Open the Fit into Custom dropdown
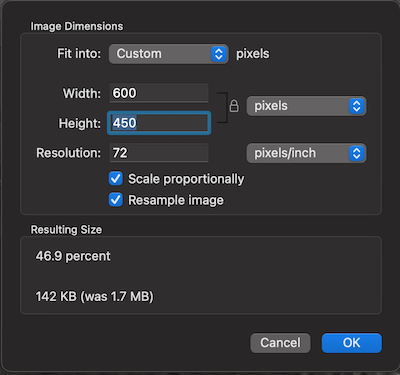This screenshot has height=375, width=400. [x=169, y=54]
